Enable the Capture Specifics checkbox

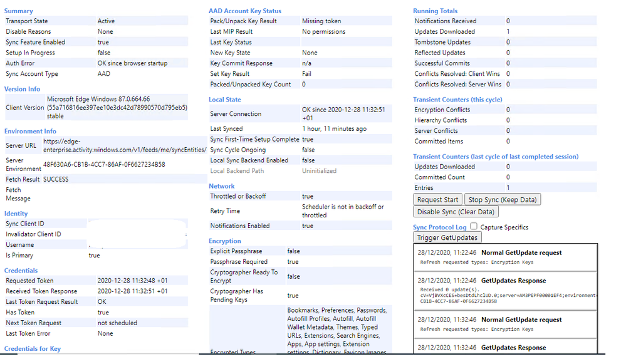click(474, 226)
